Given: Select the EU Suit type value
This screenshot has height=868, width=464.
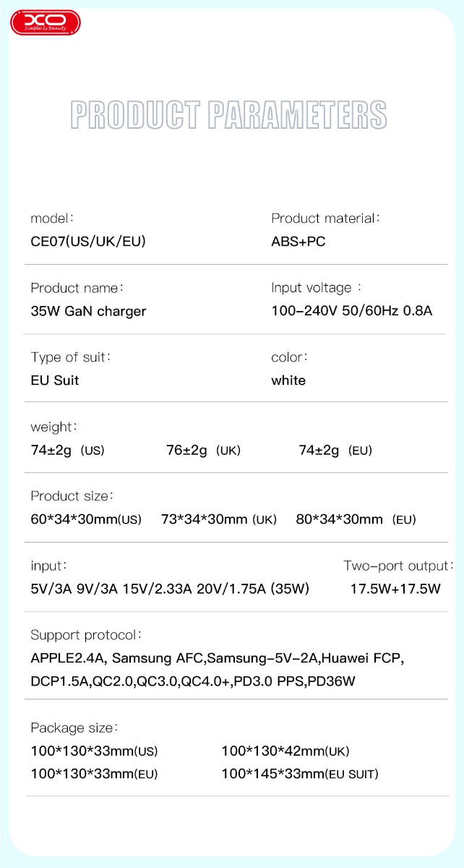Looking at the screenshot, I should point(55,380).
